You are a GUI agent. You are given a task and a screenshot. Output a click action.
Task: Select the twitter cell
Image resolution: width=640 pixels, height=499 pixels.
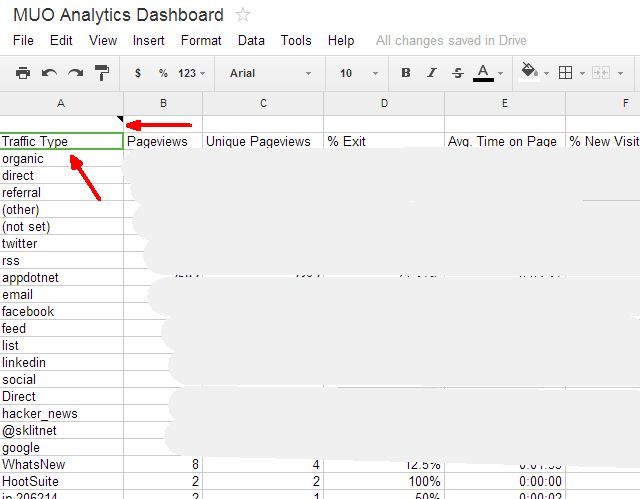point(61,243)
